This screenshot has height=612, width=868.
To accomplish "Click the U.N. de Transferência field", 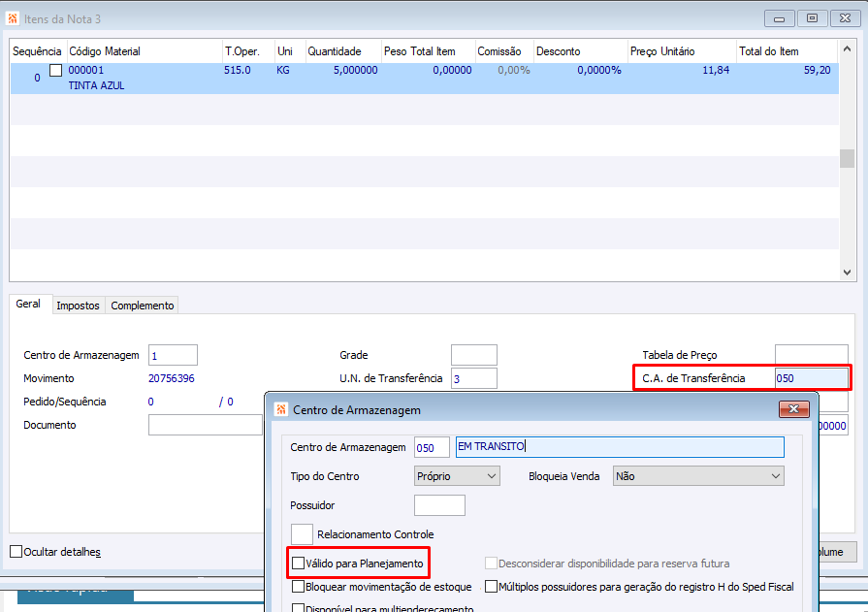I will [474, 379].
